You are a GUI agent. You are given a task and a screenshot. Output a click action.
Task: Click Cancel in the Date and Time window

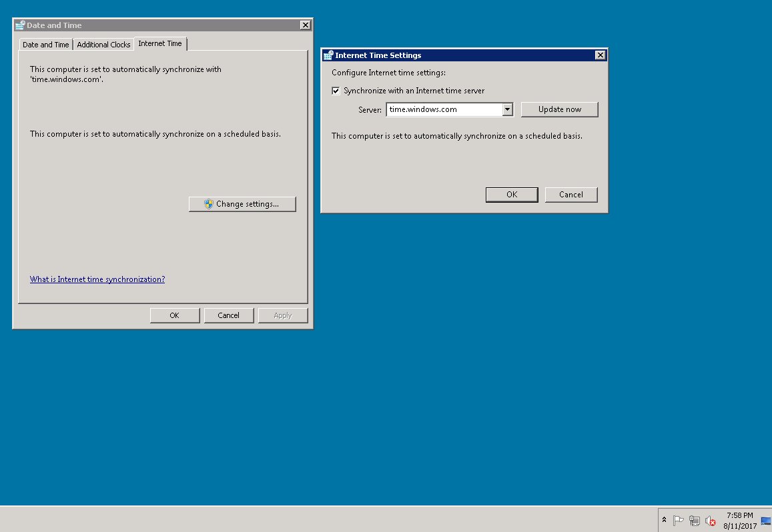point(229,315)
